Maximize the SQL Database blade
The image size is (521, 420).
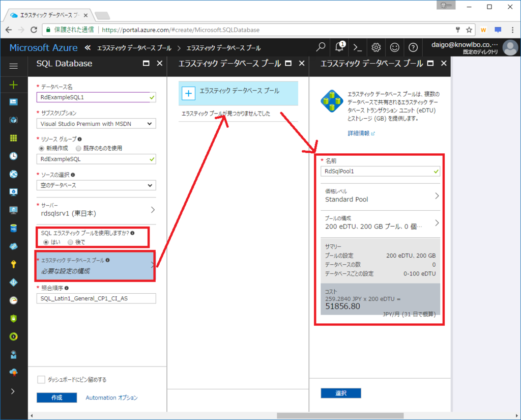point(146,63)
